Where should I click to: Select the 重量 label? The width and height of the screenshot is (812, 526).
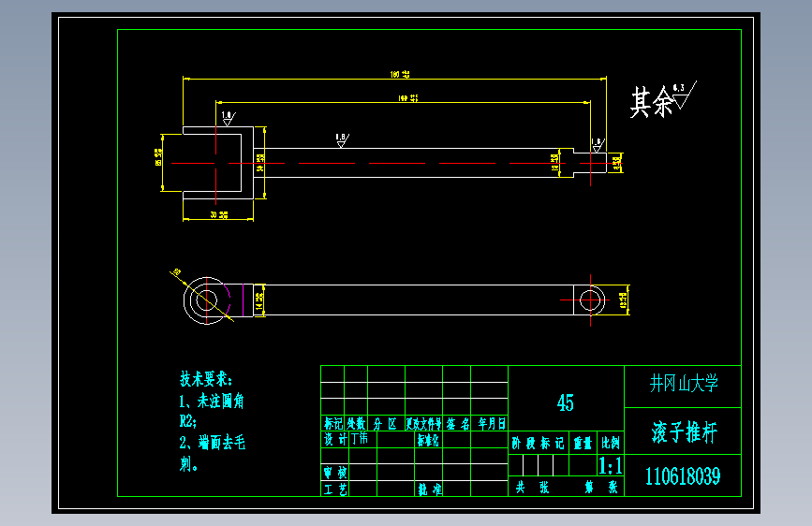pyautogui.click(x=583, y=443)
